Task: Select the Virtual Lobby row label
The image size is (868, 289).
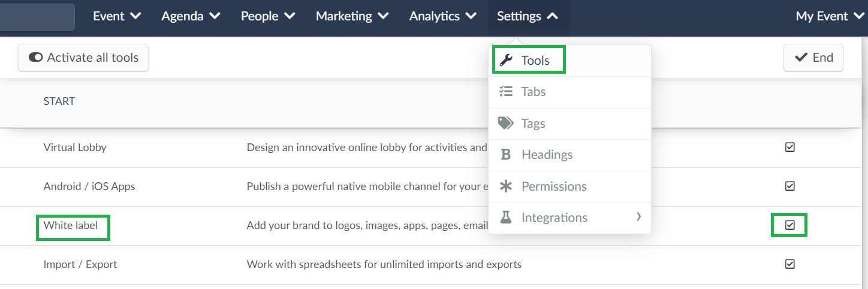Action: 75,147
